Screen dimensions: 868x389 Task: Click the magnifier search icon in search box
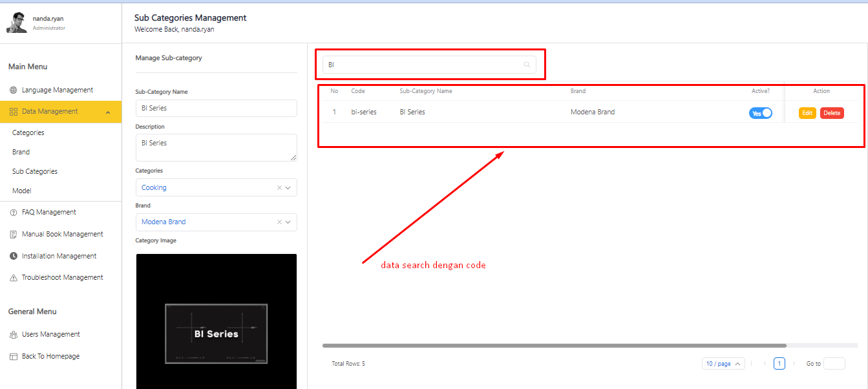coord(527,65)
